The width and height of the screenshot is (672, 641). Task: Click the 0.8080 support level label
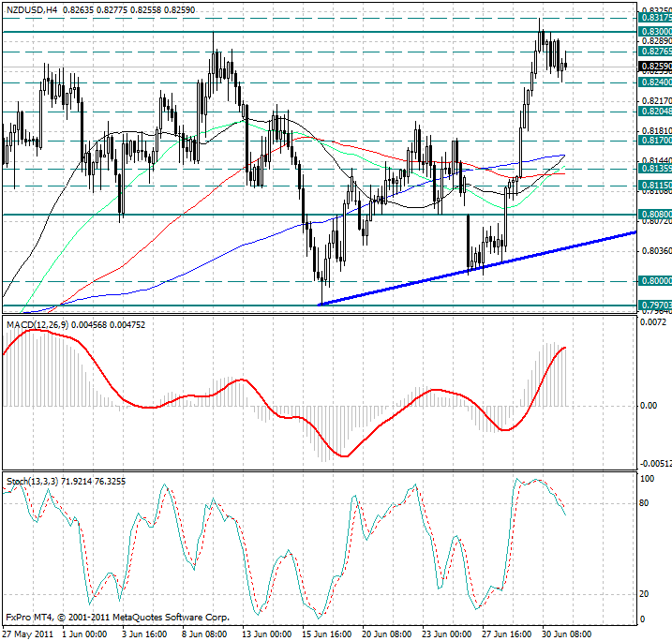click(x=654, y=215)
